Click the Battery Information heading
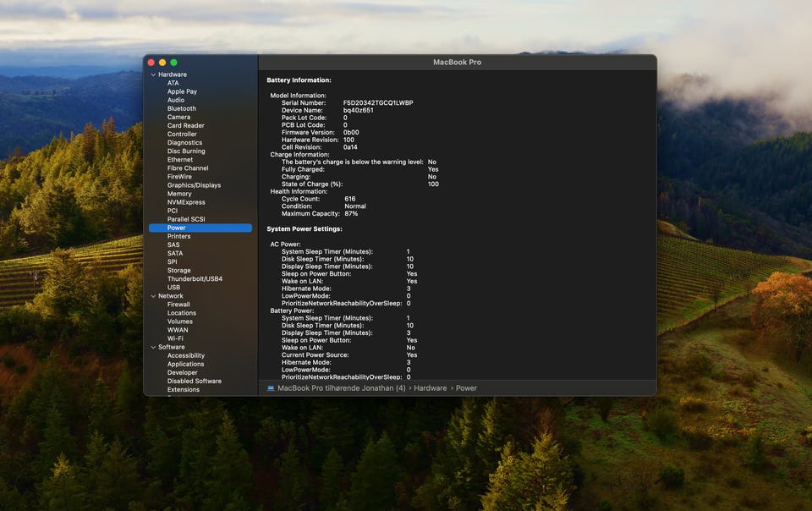This screenshot has height=511, width=812. (299, 80)
